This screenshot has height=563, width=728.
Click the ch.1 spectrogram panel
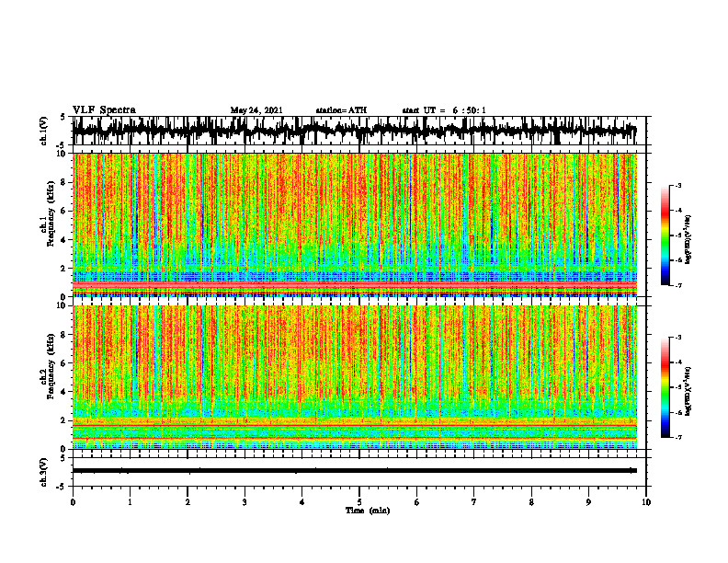pyautogui.click(x=355, y=224)
